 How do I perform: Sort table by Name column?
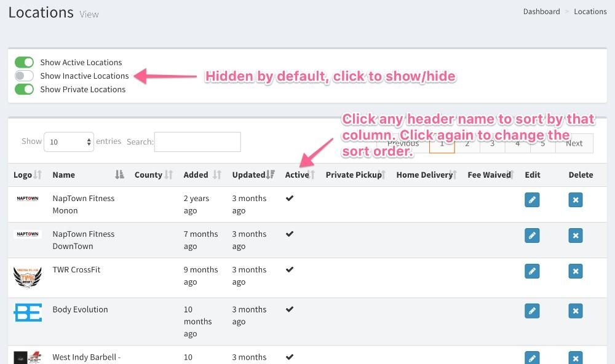click(x=88, y=175)
